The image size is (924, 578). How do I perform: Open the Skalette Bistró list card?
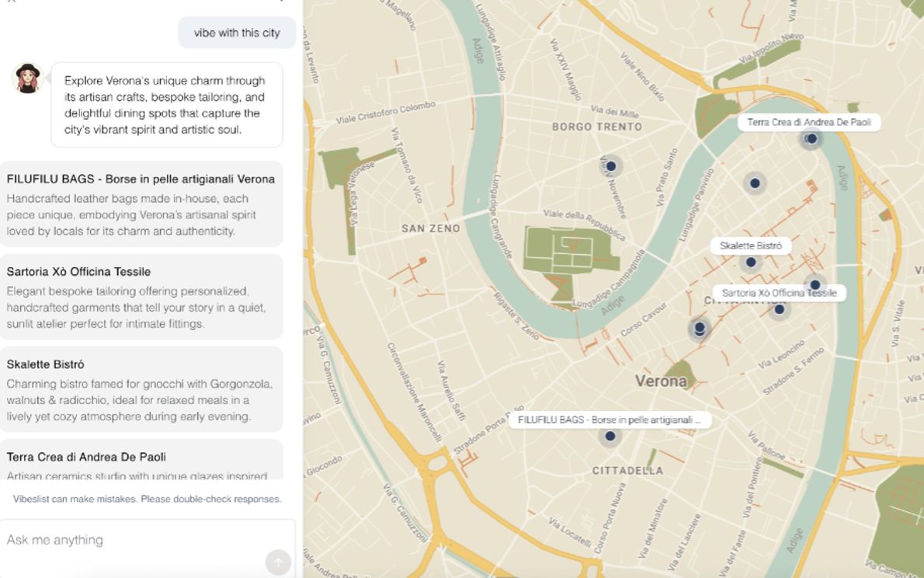click(x=141, y=389)
